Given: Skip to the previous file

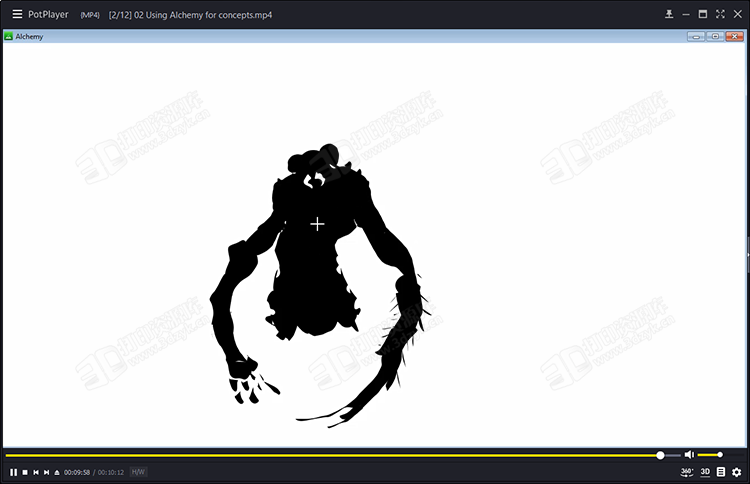Looking at the screenshot, I should (x=36, y=472).
